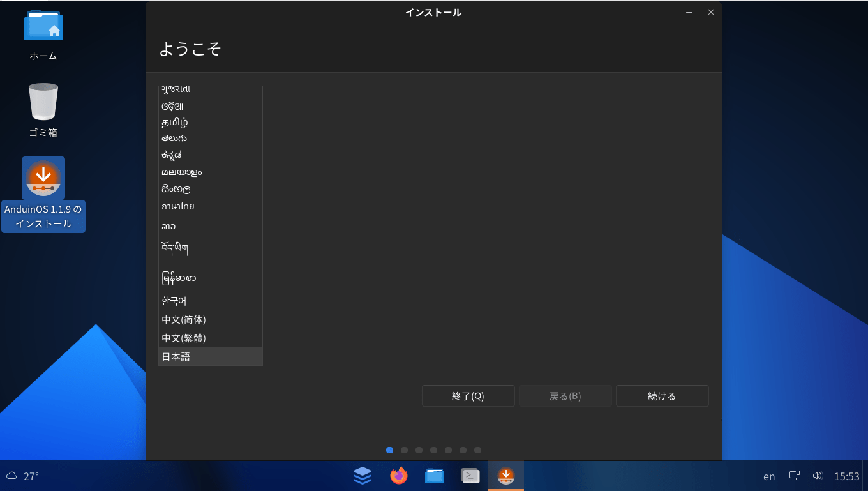The width and height of the screenshot is (868, 491).
Task: Open the stacked layers launcher icon
Action: tap(363, 476)
